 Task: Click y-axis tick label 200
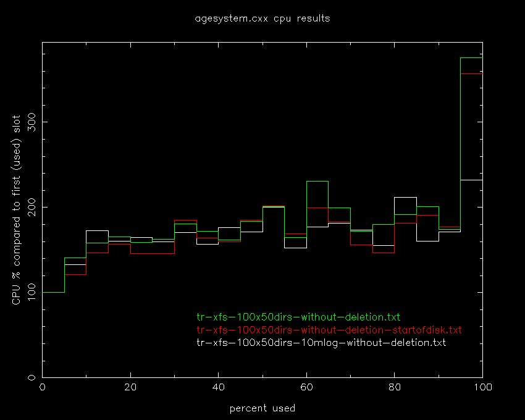point(31,207)
